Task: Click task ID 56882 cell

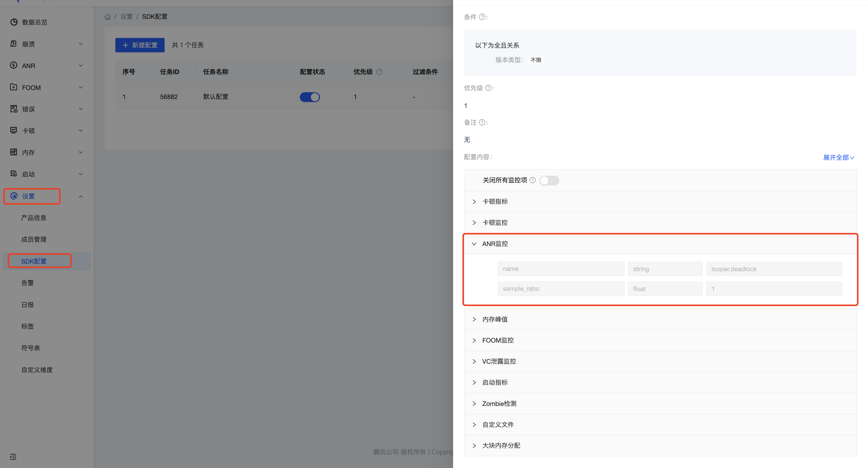Action: (169, 97)
